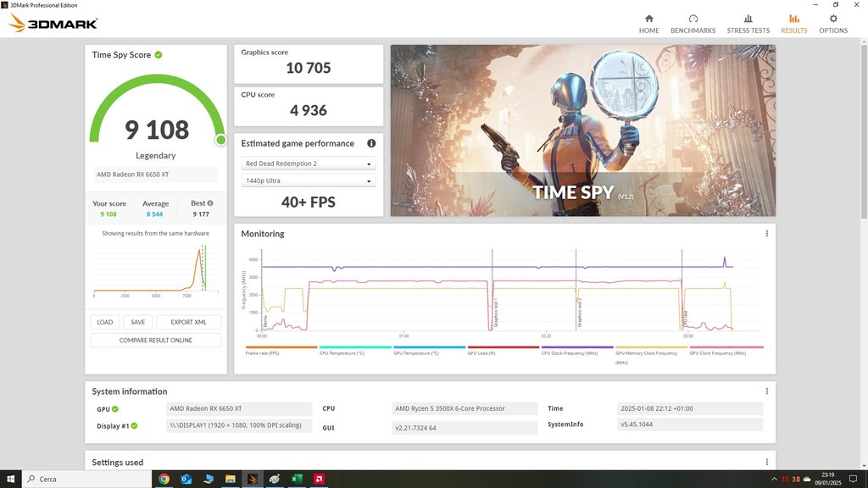Show hidden system tray icons
The image size is (868, 488).
[x=774, y=480]
